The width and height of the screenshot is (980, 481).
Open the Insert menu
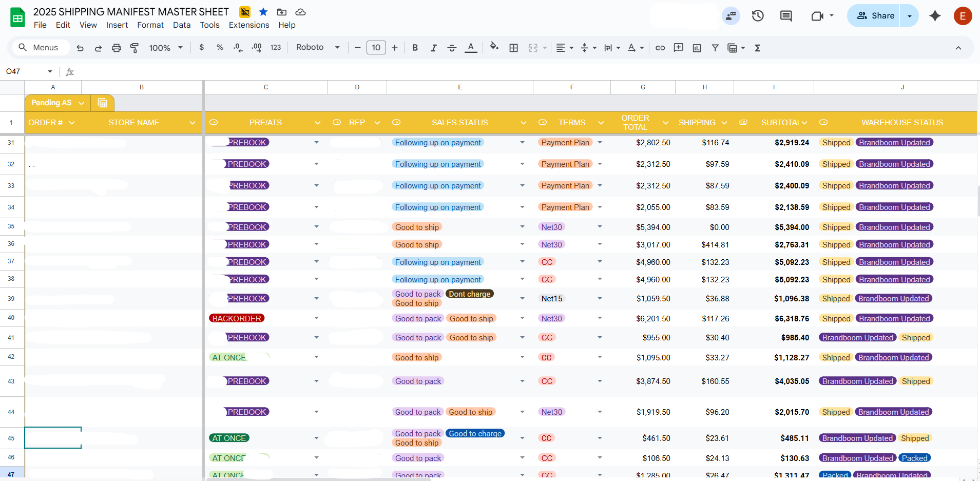(117, 25)
